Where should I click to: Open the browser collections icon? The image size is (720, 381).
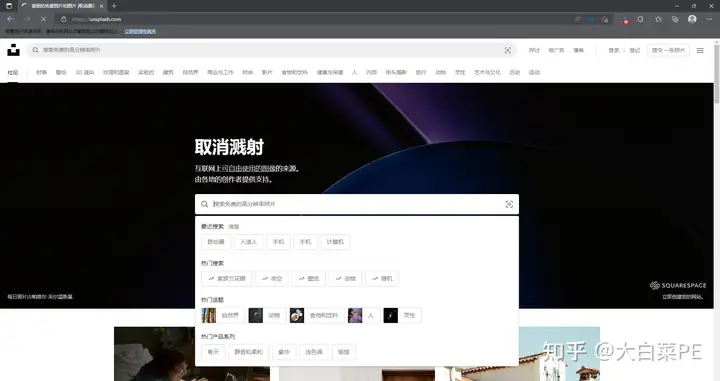(675, 19)
